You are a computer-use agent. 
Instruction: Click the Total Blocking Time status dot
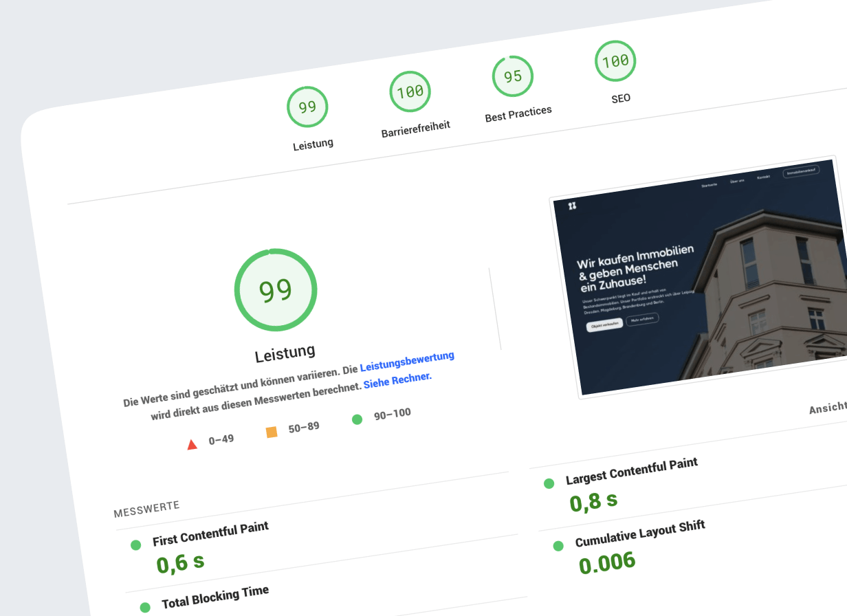pos(145,607)
